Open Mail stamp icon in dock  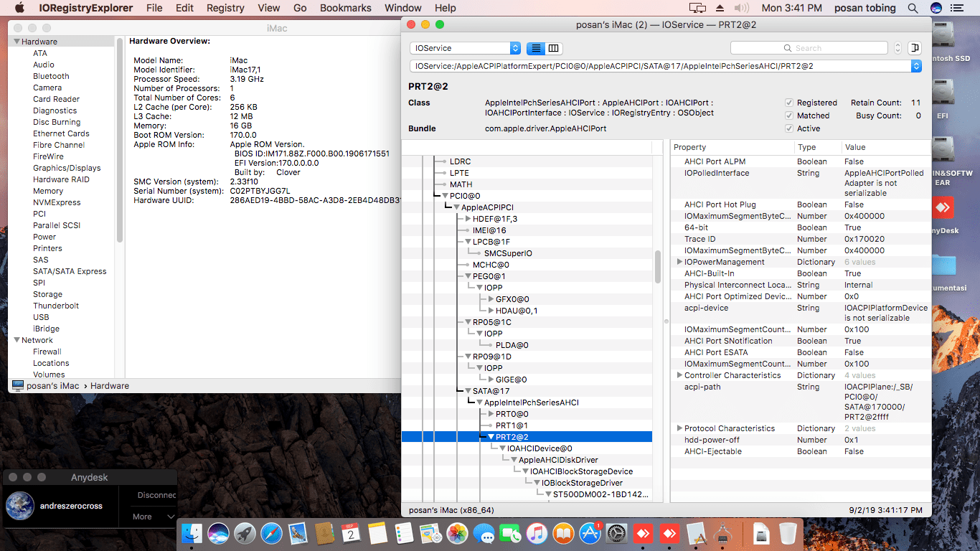click(298, 534)
